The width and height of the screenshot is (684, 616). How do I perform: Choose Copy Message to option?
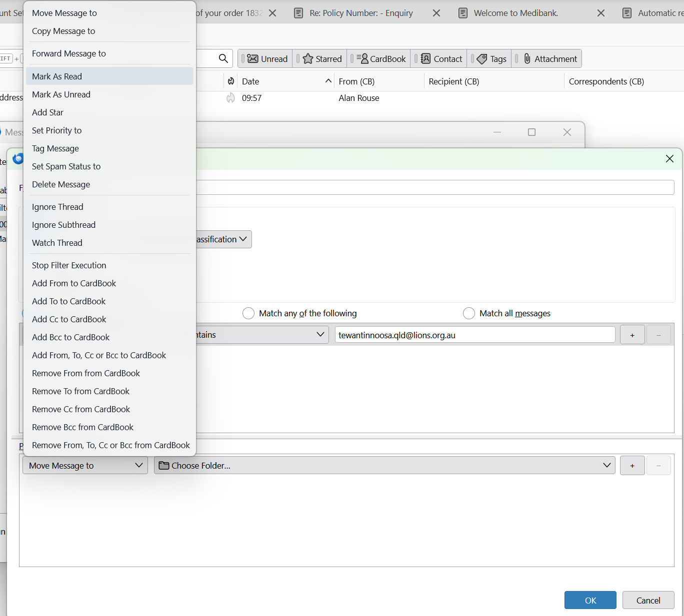109,31
